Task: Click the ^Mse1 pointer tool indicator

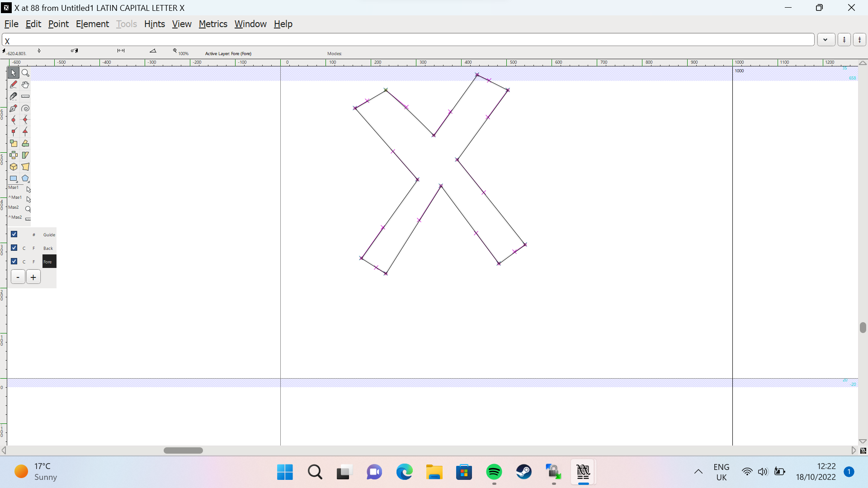Action: point(28,199)
